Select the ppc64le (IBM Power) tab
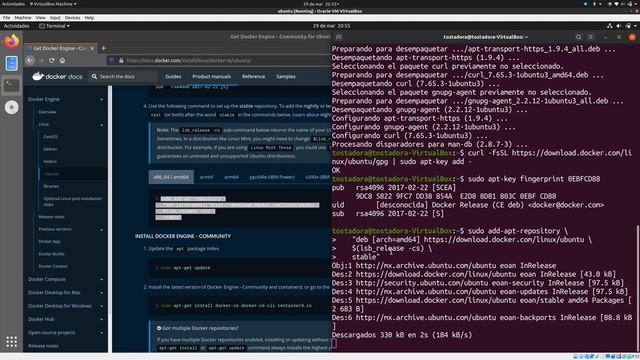Viewport: 640px width, 360px height. [272, 177]
